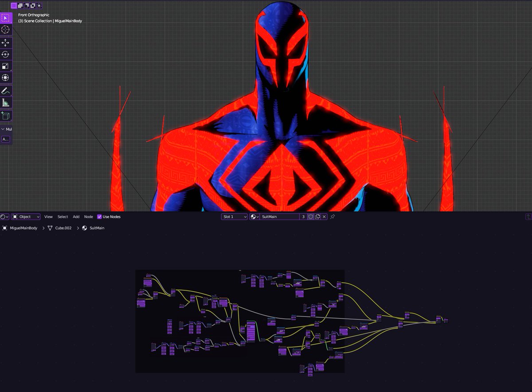Viewport: 532px width, 392px height.
Task: Toggle fake user shield for SuitMain
Action: pos(311,217)
